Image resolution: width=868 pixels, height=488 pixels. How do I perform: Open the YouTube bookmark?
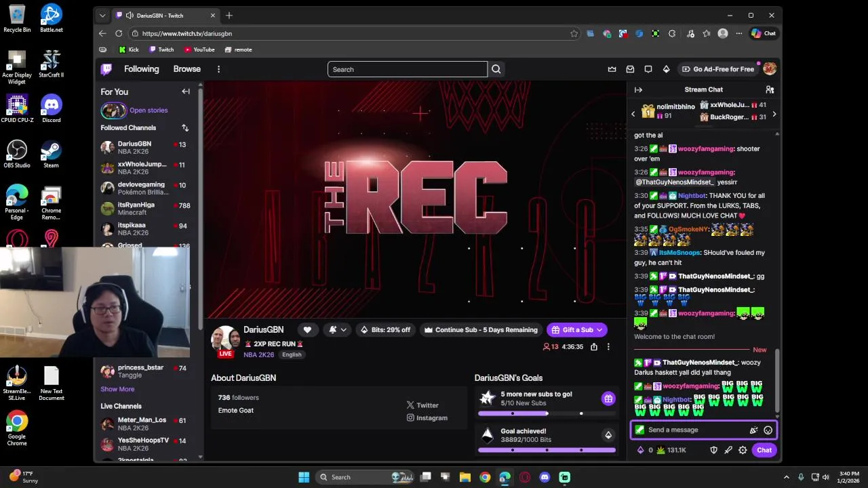point(199,49)
